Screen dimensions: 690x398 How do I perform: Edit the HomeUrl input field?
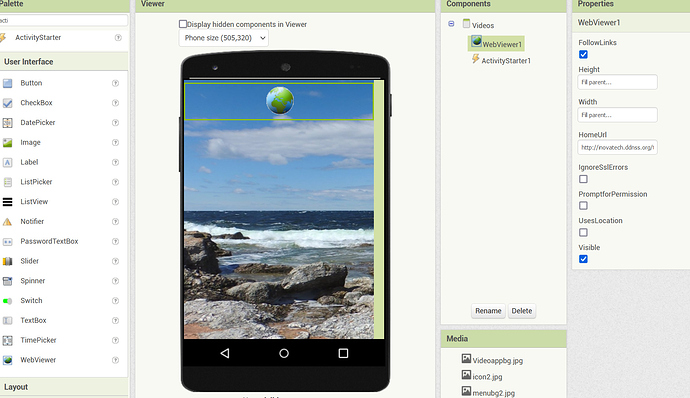(x=617, y=147)
